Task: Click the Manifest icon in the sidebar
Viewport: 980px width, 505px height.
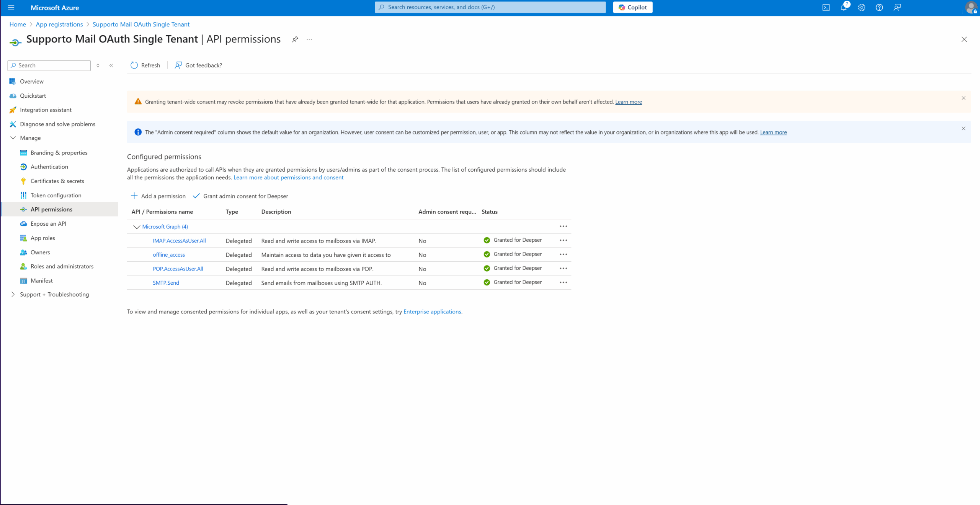Action: (x=23, y=281)
